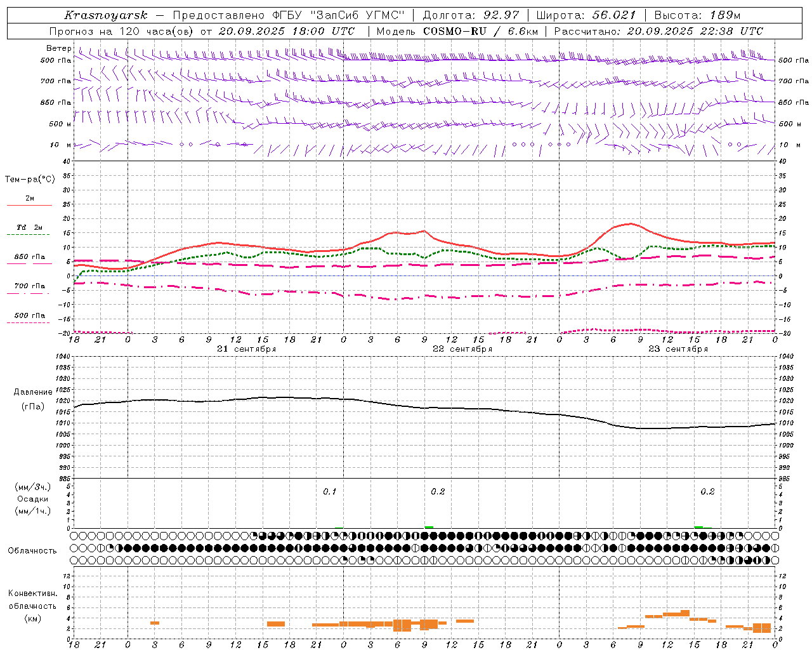Click the green precipitation bar on 22 сентября
Image resolution: width=812 pixels, height=650 pixels.
[x=429, y=527]
